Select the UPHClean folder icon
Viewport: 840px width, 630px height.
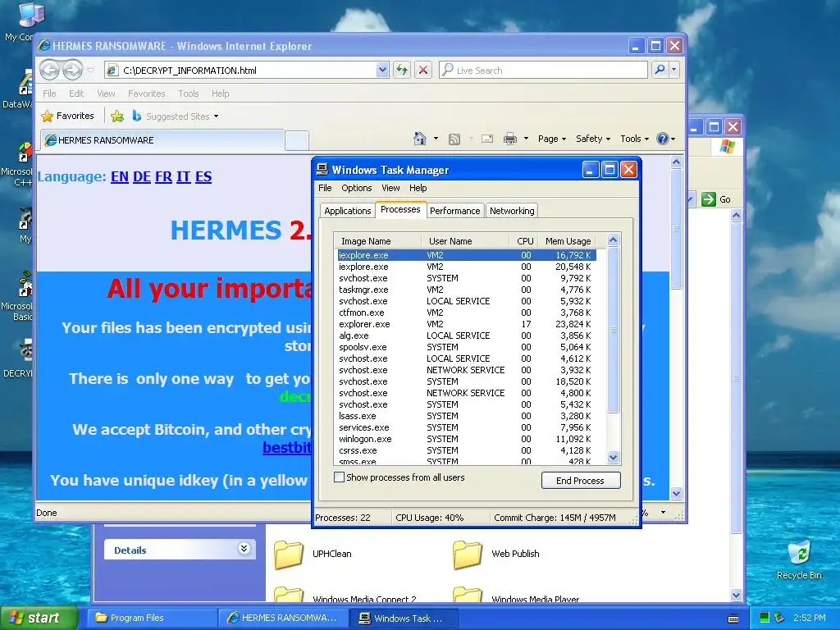pyautogui.click(x=289, y=555)
